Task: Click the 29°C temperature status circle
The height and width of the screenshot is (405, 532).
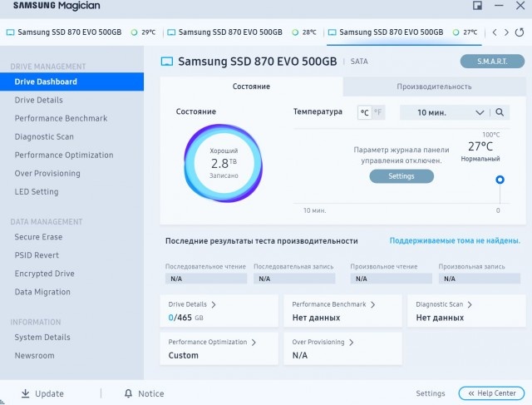Action: 135,32
